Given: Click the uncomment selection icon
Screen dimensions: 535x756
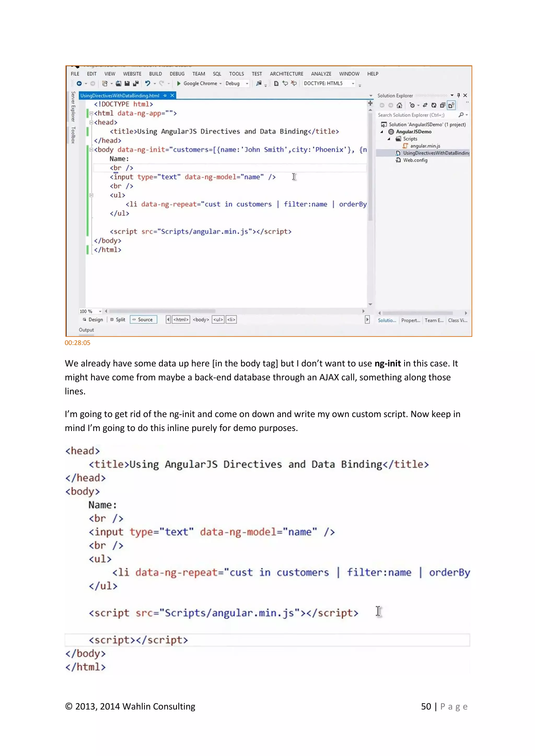Looking at the screenshot, I should 294,84.
